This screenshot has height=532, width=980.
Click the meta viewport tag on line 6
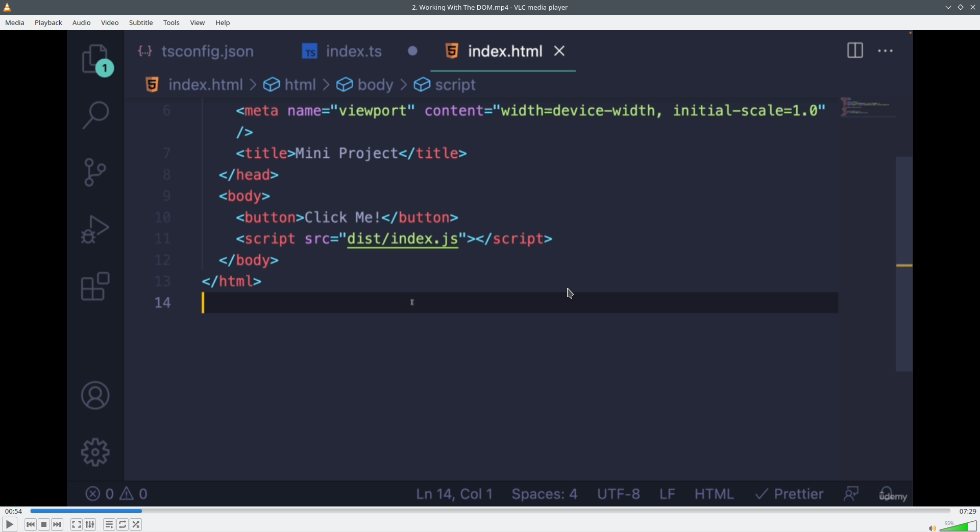(x=531, y=111)
